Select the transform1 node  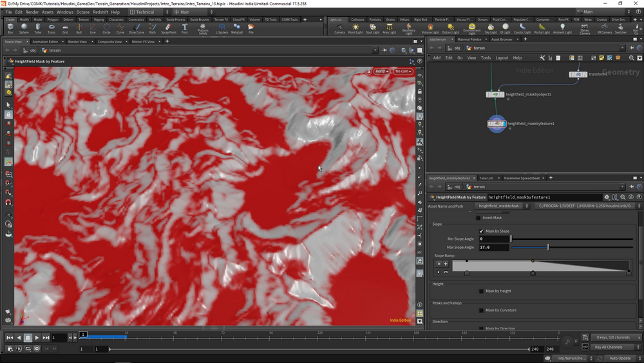[x=578, y=74]
